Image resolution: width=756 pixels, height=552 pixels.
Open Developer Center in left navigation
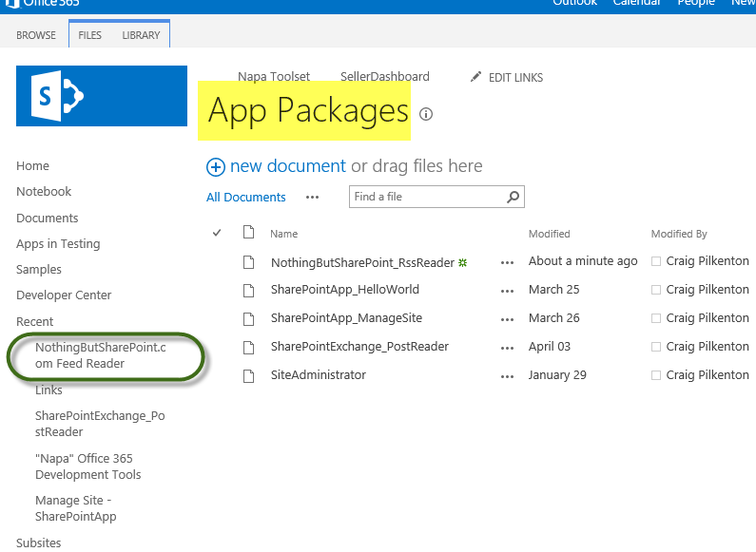64,295
